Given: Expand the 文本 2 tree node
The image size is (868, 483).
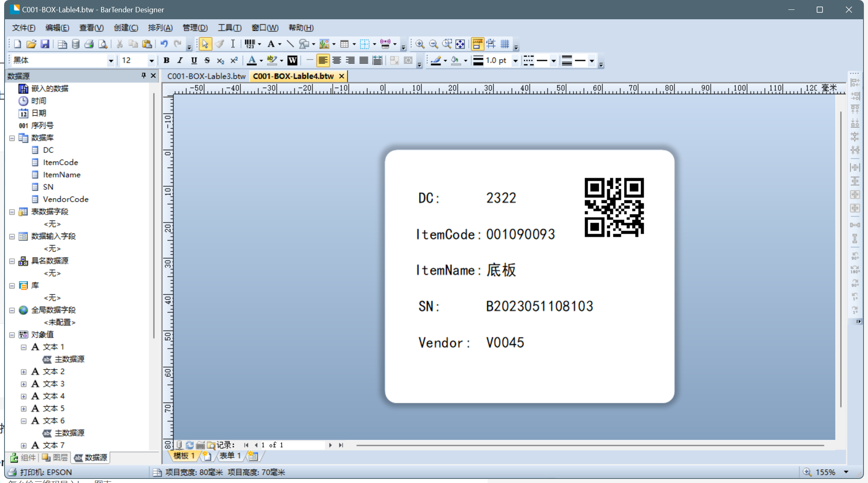Looking at the screenshot, I should pyautogui.click(x=24, y=372).
